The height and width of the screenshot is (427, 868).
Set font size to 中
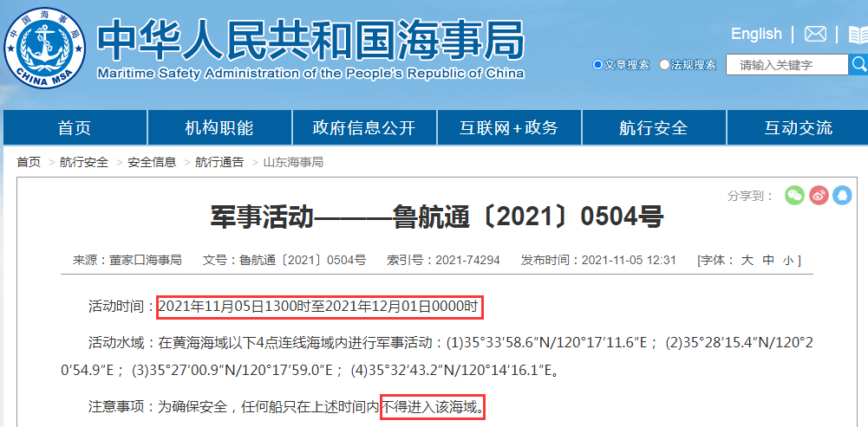[767, 260]
